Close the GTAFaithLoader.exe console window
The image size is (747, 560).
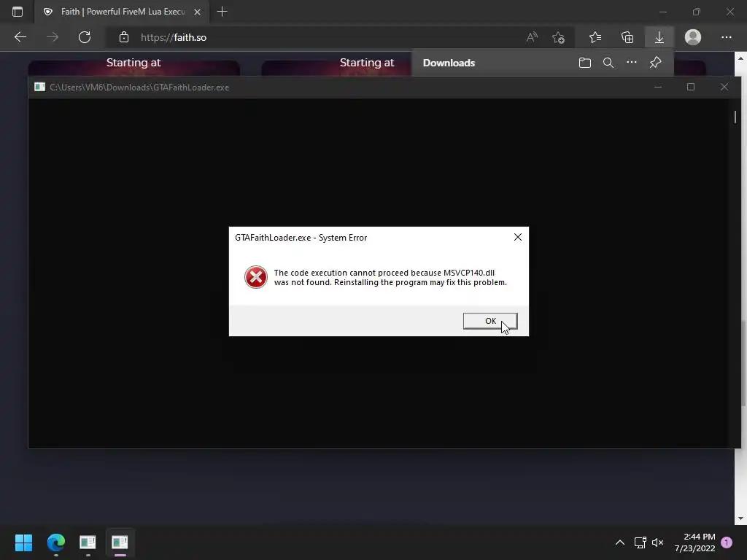724,87
